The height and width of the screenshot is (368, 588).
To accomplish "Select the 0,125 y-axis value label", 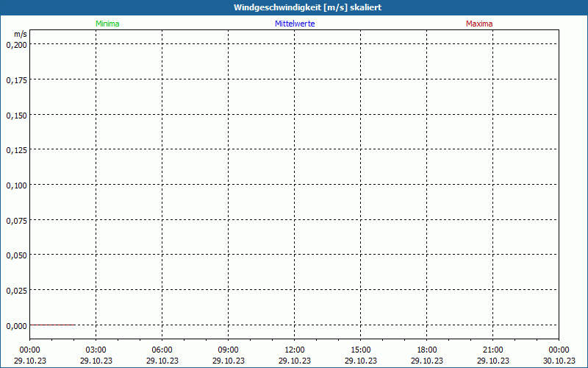I will coord(16,150).
